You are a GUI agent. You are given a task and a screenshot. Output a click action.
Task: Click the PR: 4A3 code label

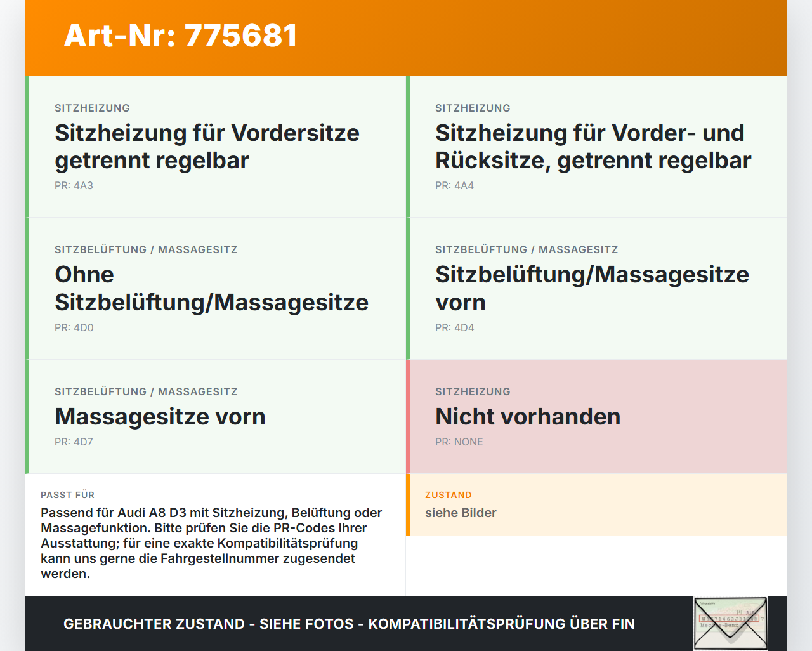[74, 186]
